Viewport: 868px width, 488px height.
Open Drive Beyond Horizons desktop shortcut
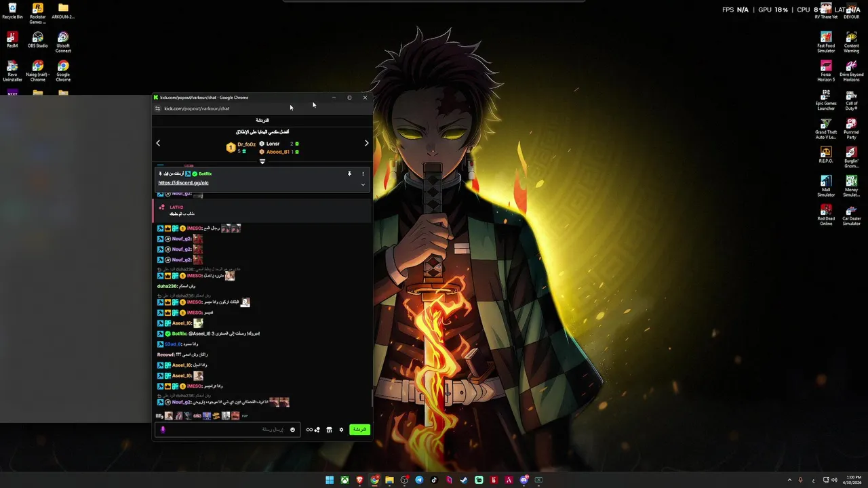pyautogui.click(x=851, y=71)
